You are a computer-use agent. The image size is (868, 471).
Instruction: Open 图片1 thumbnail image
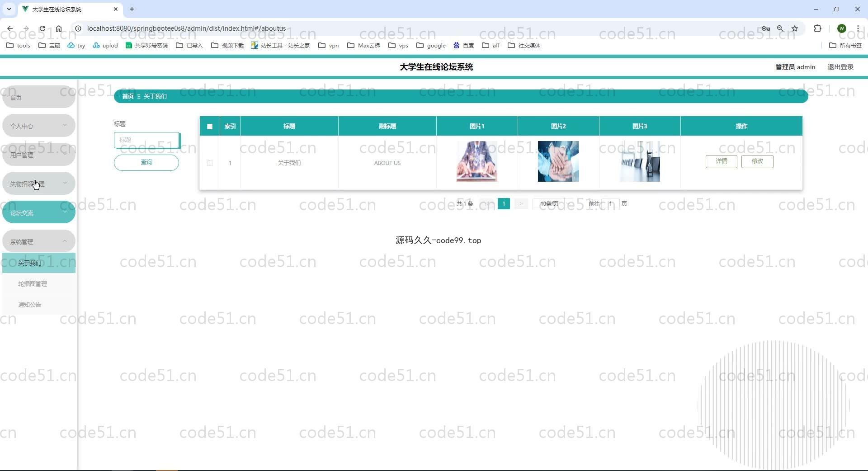pyautogui.click(x=477, y=161)
